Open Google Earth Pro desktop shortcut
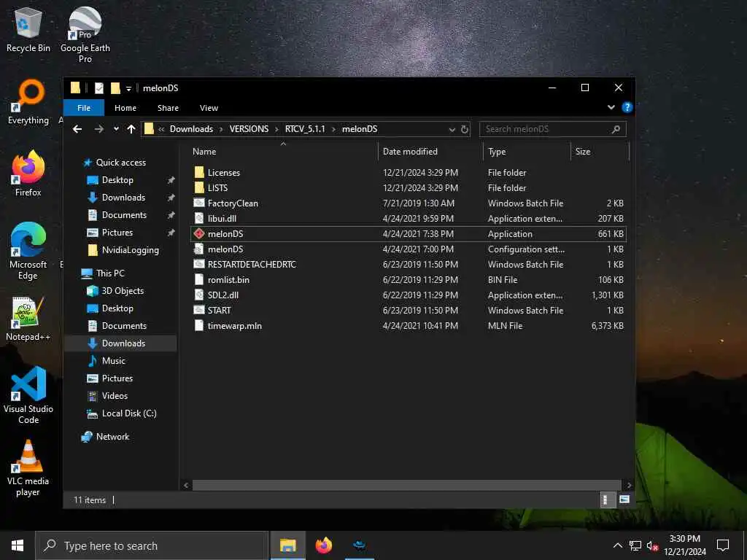Screen dimensions: 747x560 click(85, 36)
